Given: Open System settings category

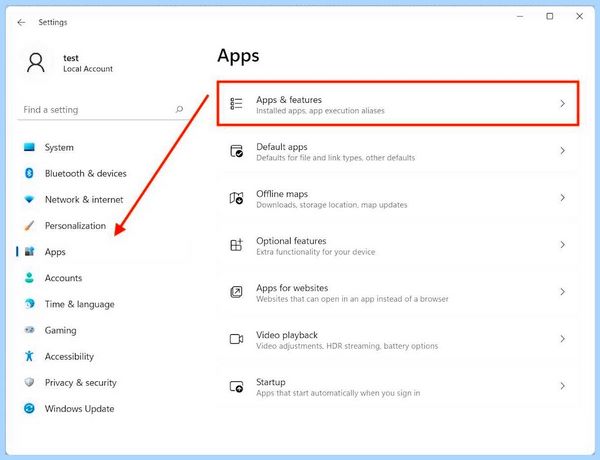Looking at the screenshot, I should [x=104, y=147].
